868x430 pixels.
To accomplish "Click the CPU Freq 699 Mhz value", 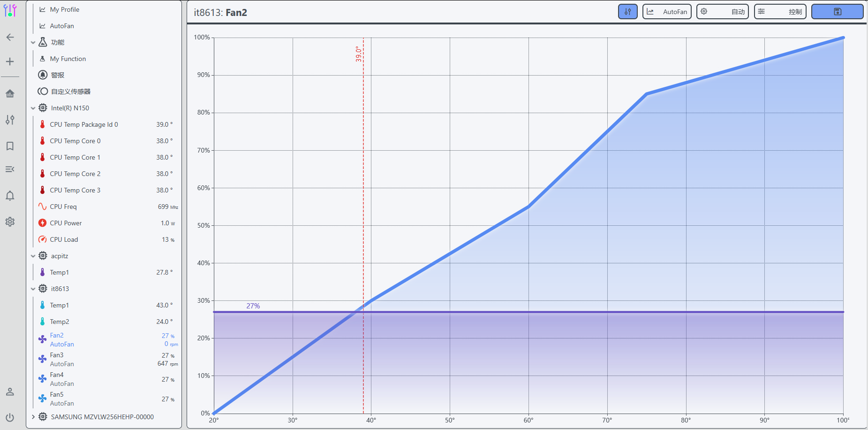I will 168,207.
